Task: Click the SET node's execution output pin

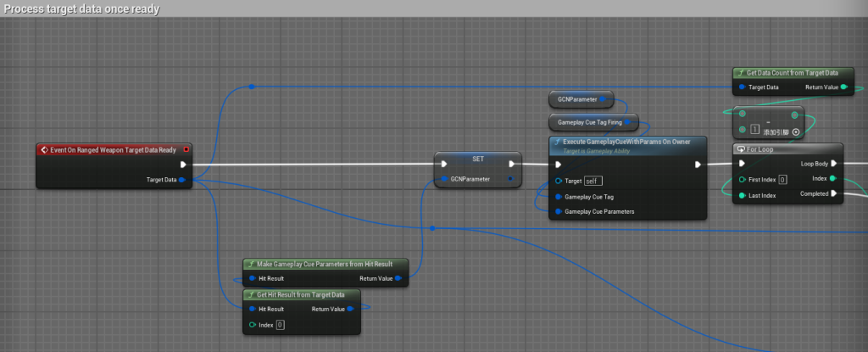Action: pyautogui.click(x=510, y=165)
